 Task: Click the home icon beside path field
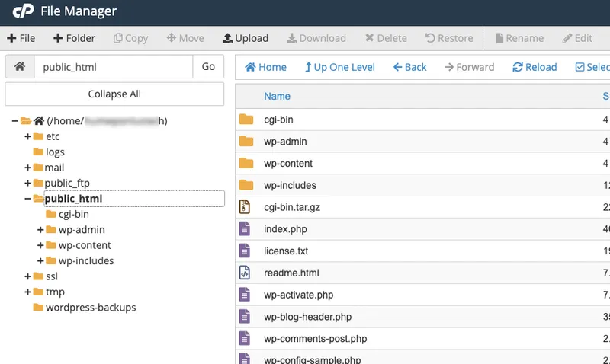click(20, 67)
